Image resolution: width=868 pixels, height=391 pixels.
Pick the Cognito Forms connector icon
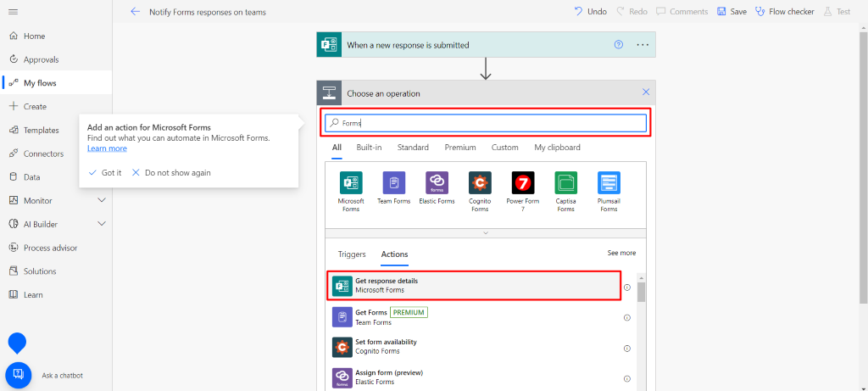480,182
